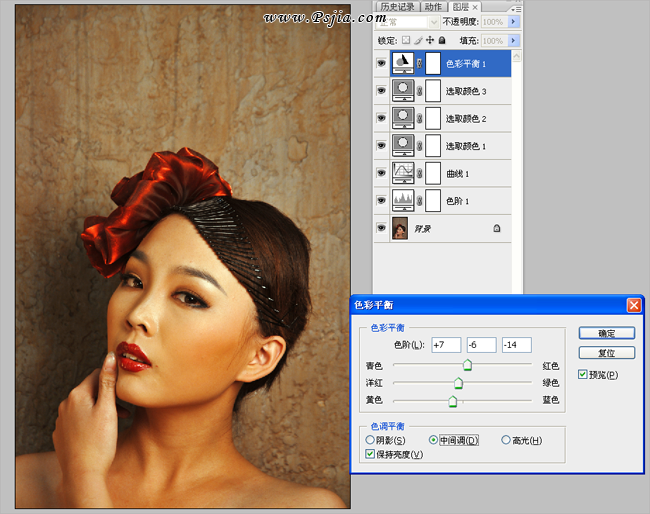Click the Color Balance layer adjustment thumbnail
Viewport: 650px width, 514px height.
click(x=404, y=64)
